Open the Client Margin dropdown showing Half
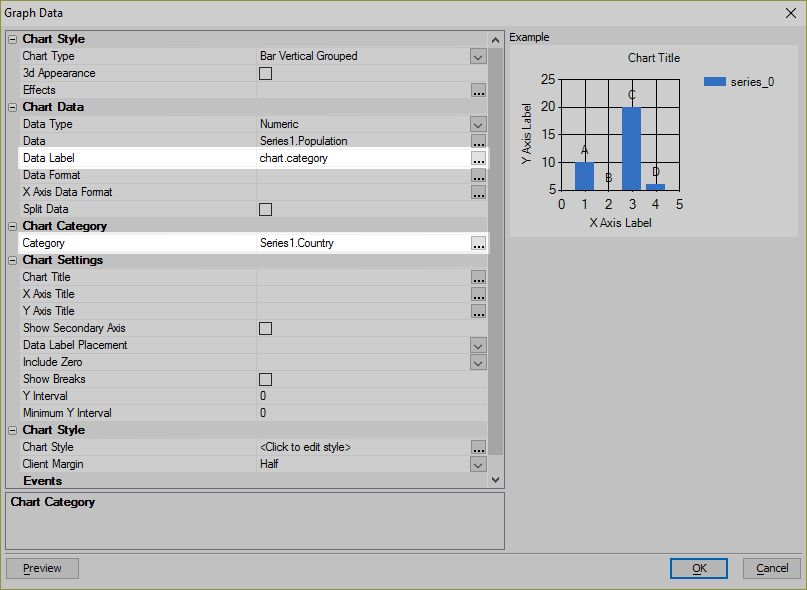The image size is (807, 590). [478, 464]
